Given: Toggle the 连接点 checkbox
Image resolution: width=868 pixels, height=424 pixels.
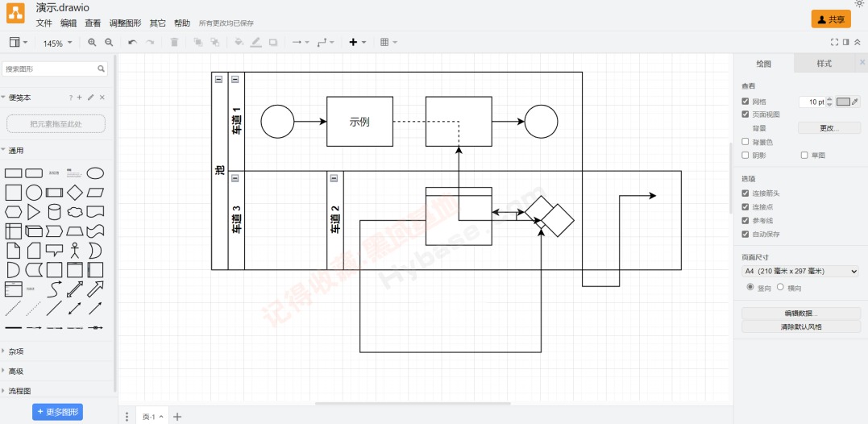Looking at the screenshot, I should pyautogui.click(x=745, y=206).
